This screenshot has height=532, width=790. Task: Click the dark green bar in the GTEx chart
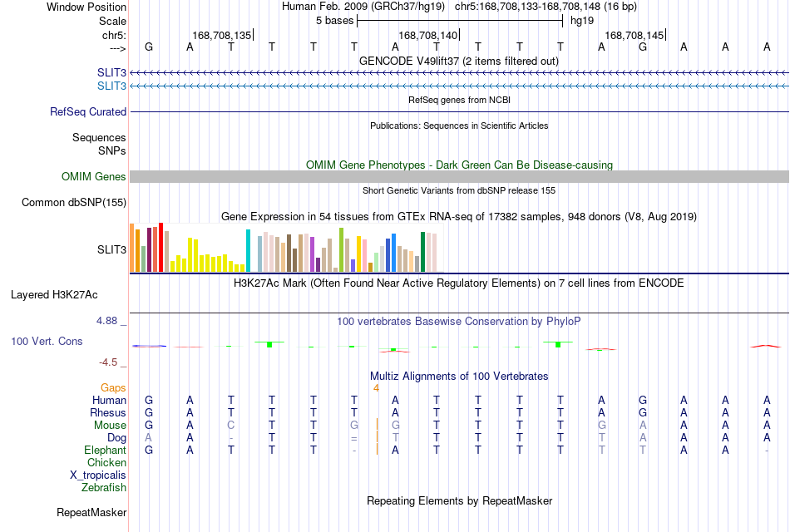click(x=422, y=252)
